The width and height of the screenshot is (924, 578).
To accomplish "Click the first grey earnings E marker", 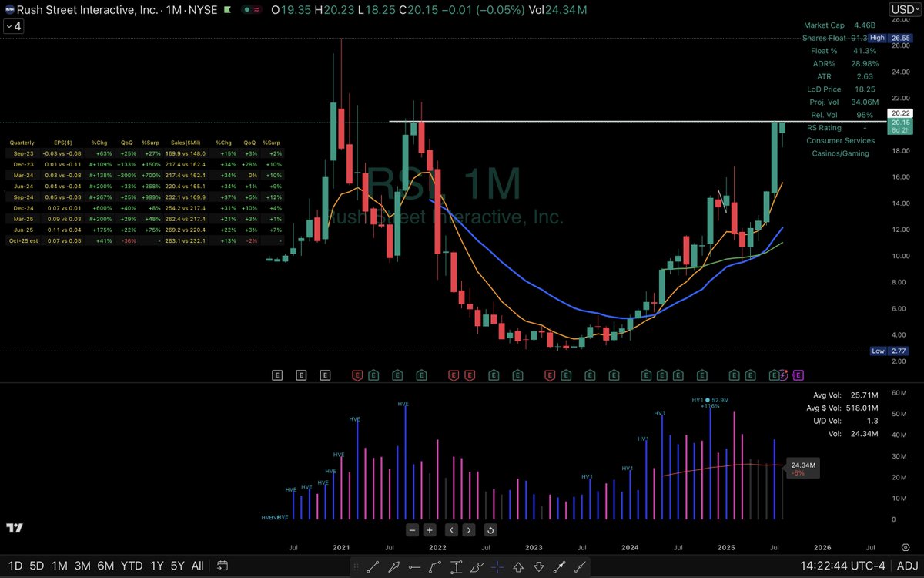I will (x=277, y=375).
